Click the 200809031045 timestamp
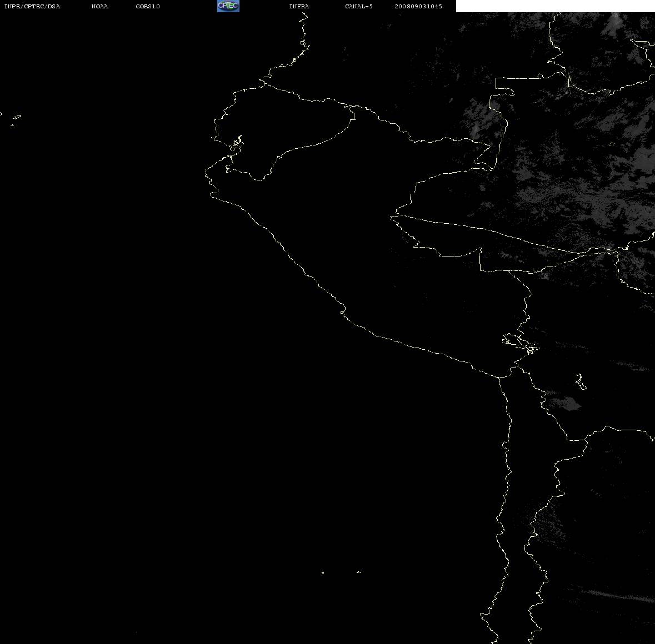This screenshot has height=644, width=655. (x=418, y=6)
